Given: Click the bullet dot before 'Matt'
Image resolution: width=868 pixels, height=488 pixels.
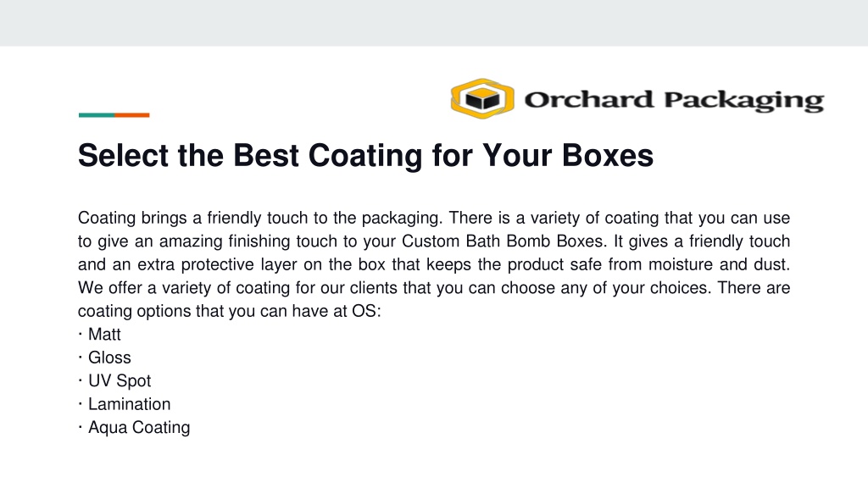Looking at the screenshot, I should click(81, 334).
